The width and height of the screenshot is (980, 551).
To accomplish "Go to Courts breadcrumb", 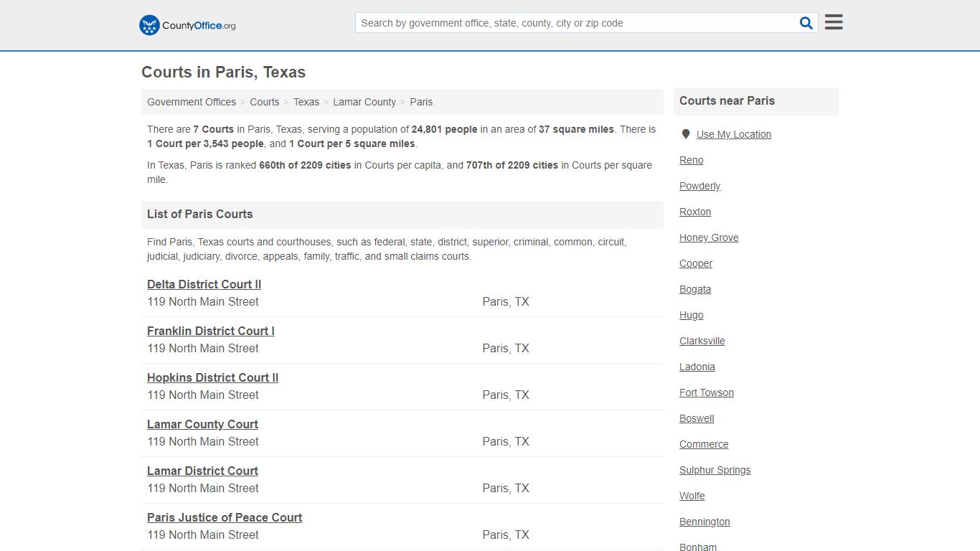I will pyautogui.click(x=265, y=102).
